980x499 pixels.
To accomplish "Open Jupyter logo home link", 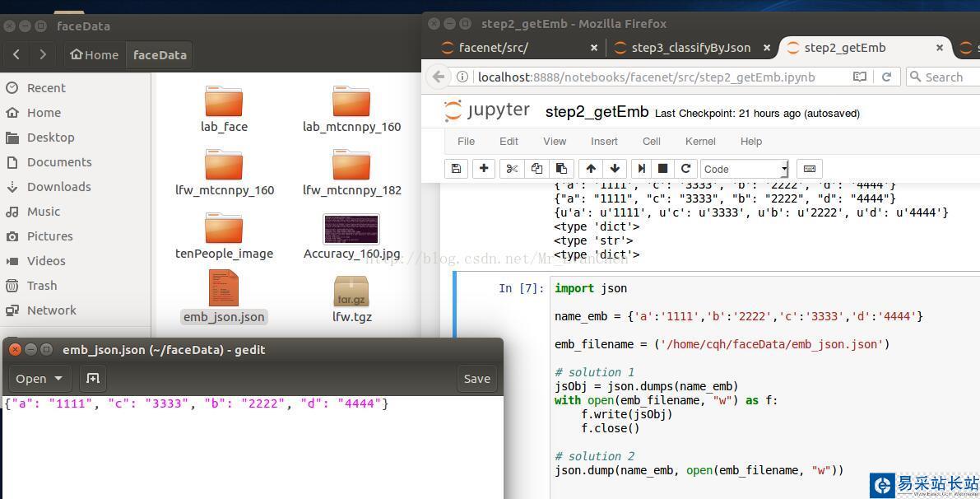I will click(487, 111).
